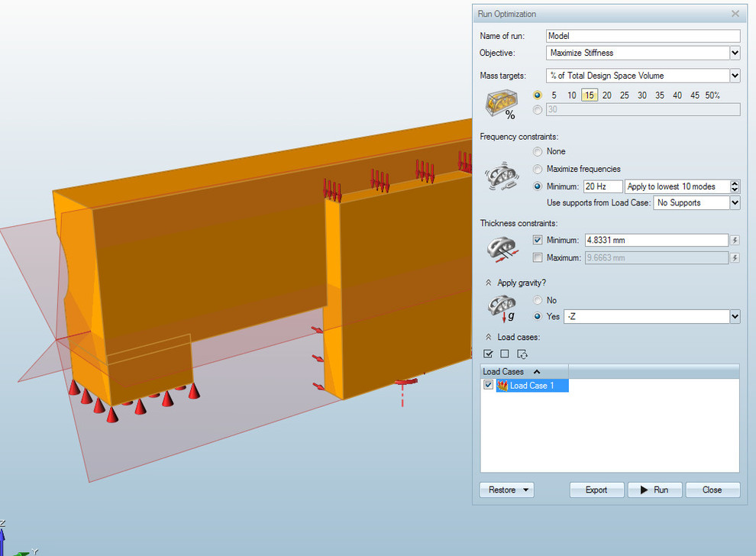Click the Export button

click(596, 490)
